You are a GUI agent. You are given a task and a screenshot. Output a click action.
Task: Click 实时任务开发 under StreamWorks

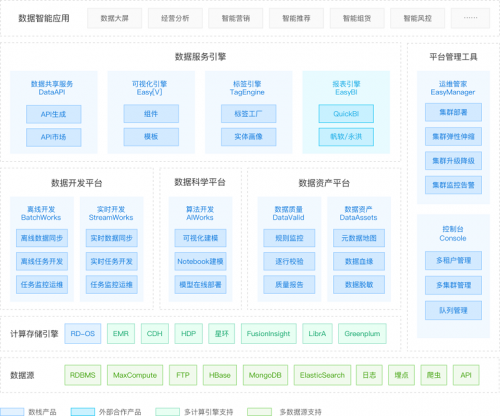112,261
